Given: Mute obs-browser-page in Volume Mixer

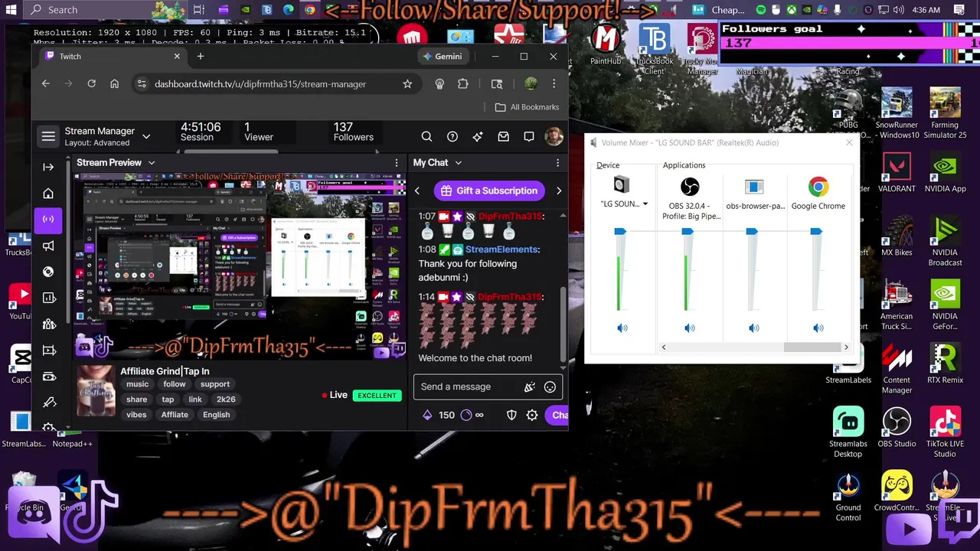Looking at the screenshot, I should (x=753, y=328).
